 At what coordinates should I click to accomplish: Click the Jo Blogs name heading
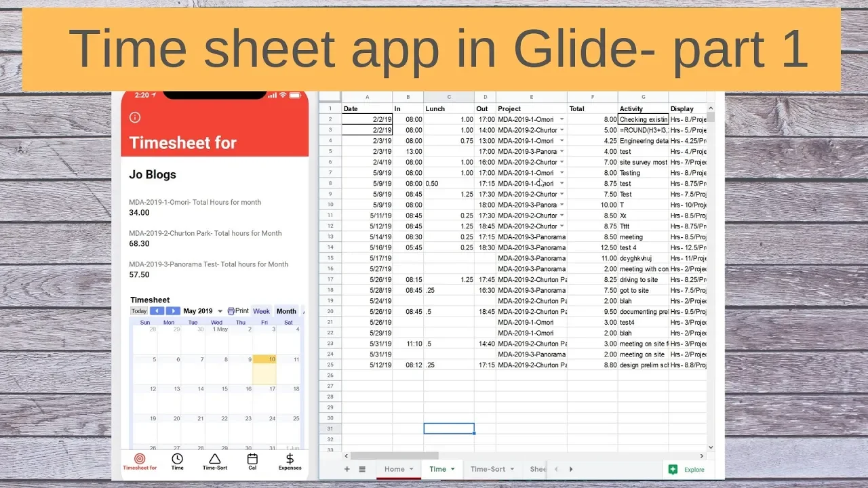(x=153, y=174)
